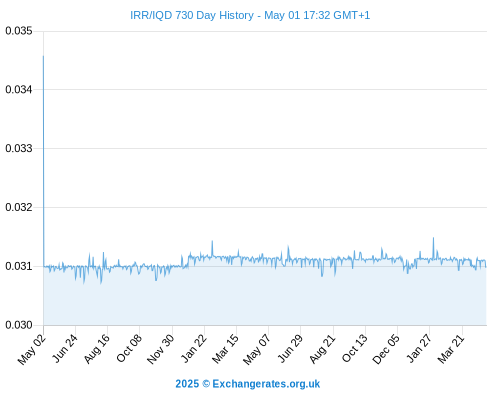The height and width of the screenshot is (400, 495).
Task: Select the Mar 15 axis date
Action: [225, 349]
